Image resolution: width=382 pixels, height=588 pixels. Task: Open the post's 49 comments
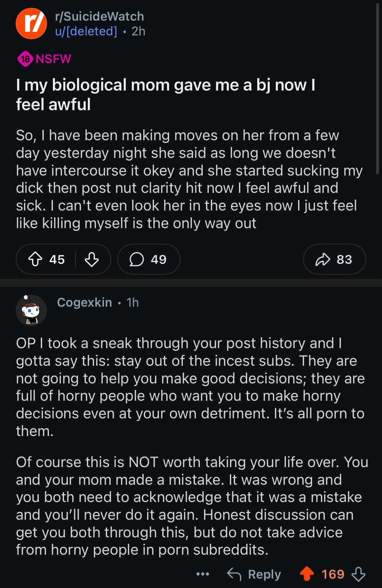tap(149, 260)
